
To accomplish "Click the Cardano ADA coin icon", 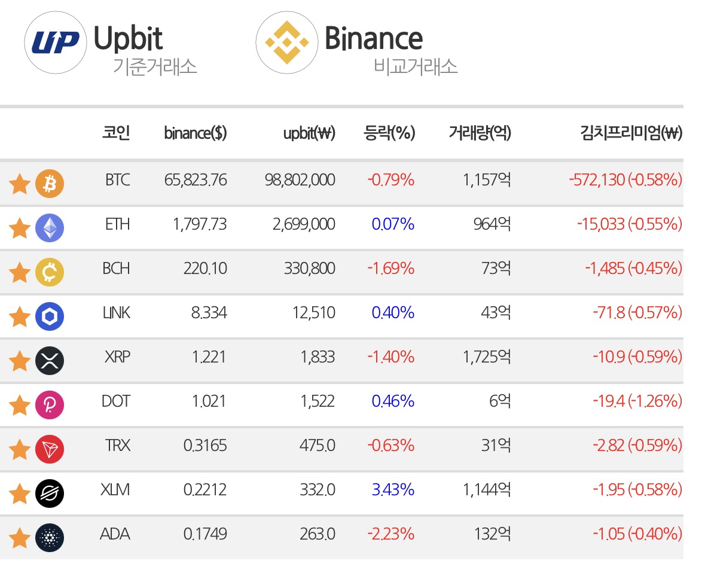I will [50, 538].
